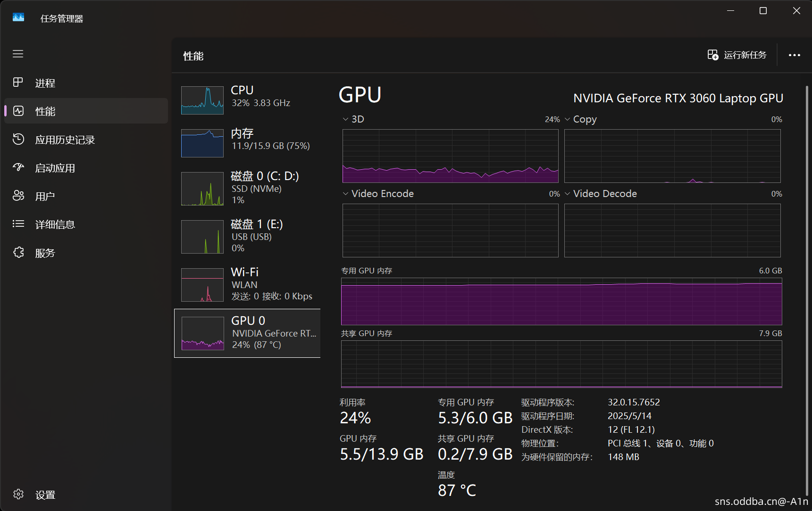Open the Video Encode engine dropdown
This screenshot has height=511, width=812.
(x=345, y=194)
